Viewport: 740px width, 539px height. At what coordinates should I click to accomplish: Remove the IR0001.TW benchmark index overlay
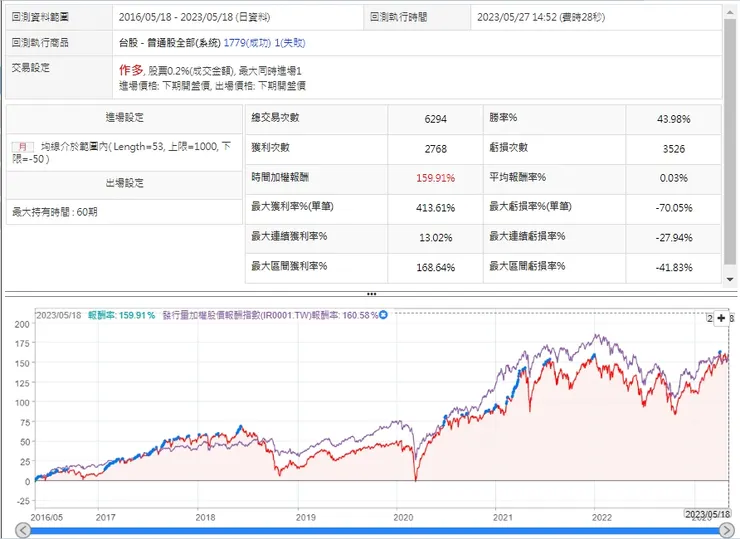pyautogui.click(x=383, y=315)
